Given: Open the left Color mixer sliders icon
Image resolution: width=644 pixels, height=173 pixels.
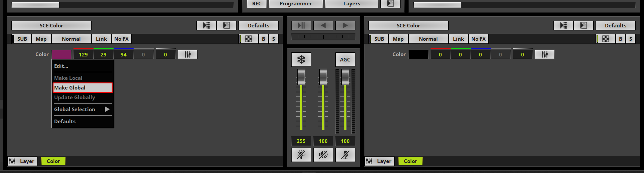Looking at the screenshot, I should (x=188, y=54).
